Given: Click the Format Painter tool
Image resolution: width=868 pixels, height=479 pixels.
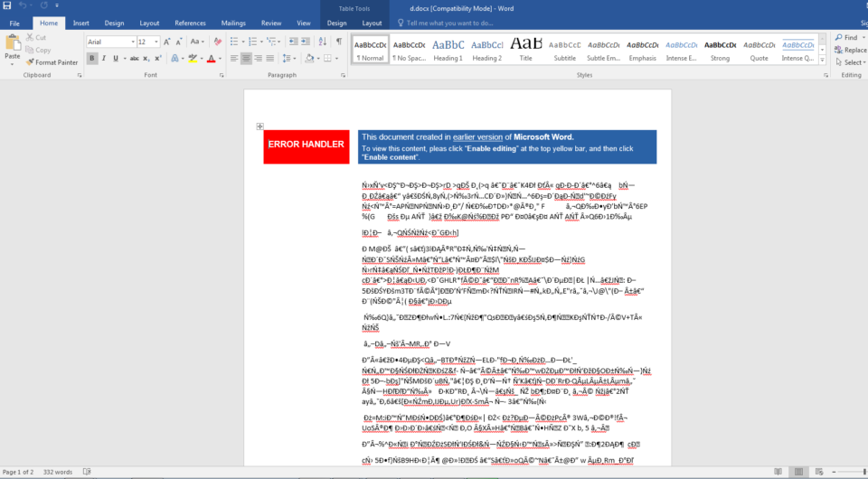Looking at the screenshot, I should click(55, 62).
